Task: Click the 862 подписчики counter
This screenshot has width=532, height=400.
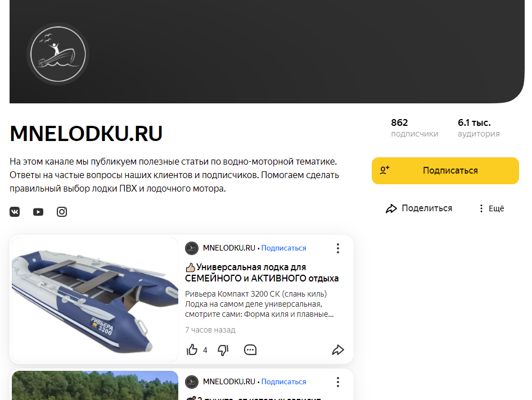Action: pyautogui.click(x=414, y=128)
